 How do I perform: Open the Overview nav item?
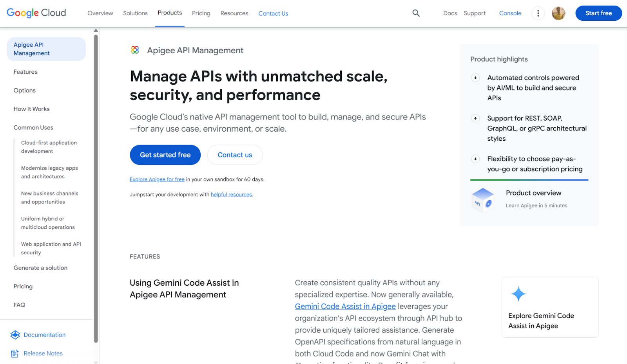coord(100,13)
